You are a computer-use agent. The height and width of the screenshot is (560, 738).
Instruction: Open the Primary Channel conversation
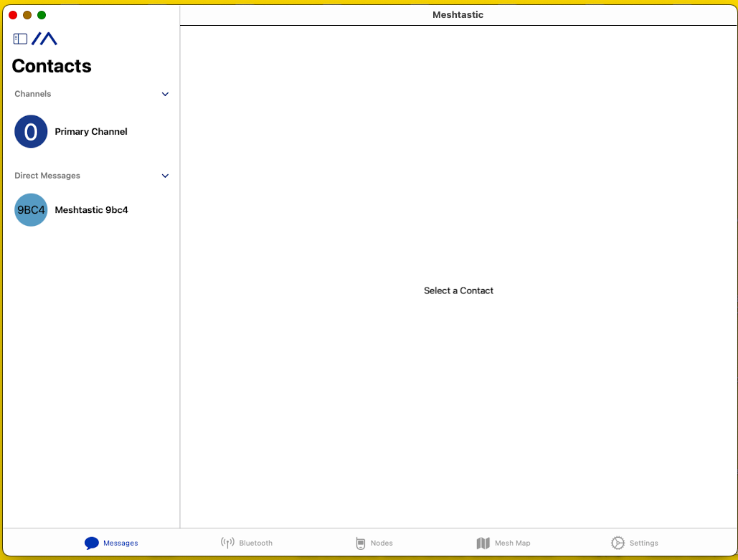[x=91, y=131]
